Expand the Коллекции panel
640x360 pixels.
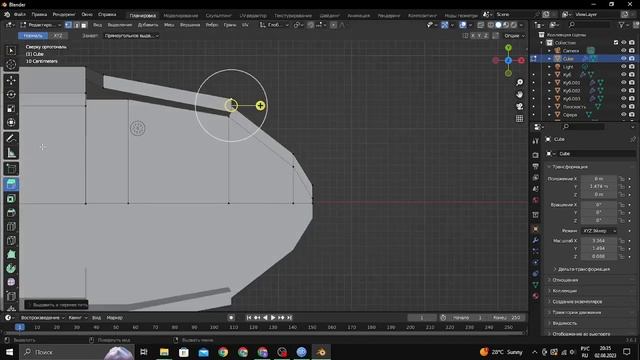click(x=564, y=291)
